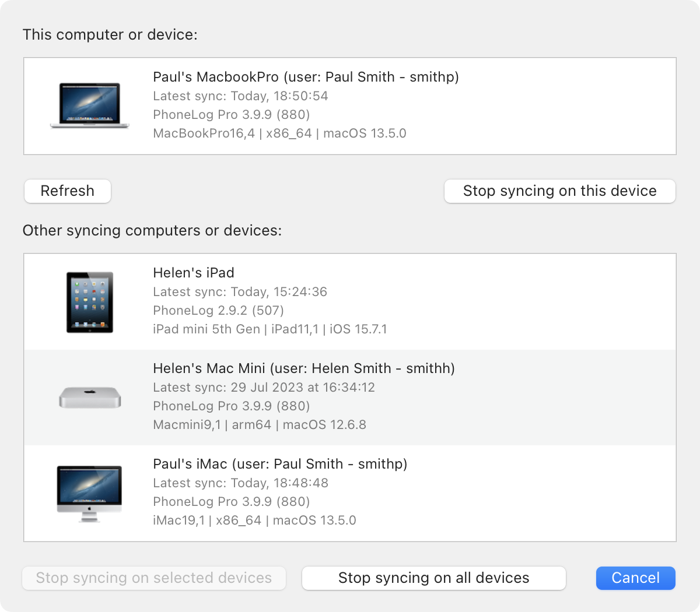
Task: Click iMac's 'PhoneLog Pro 3.9.9 (880)' line
Action: click(232, 502)
